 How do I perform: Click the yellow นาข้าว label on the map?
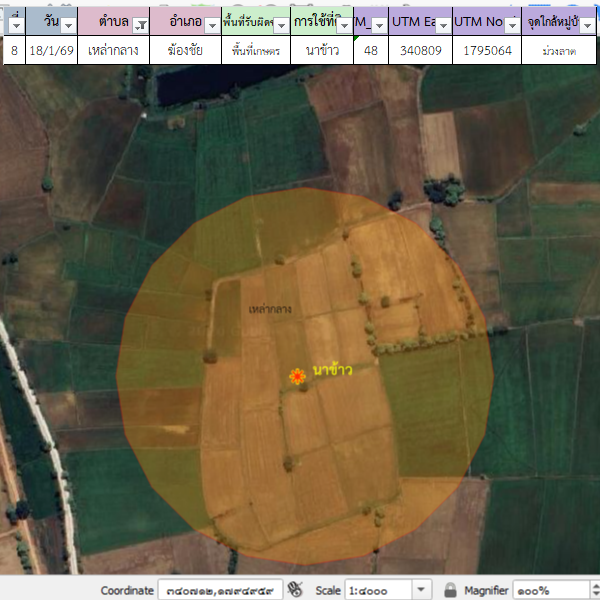[x=333, y=371]
